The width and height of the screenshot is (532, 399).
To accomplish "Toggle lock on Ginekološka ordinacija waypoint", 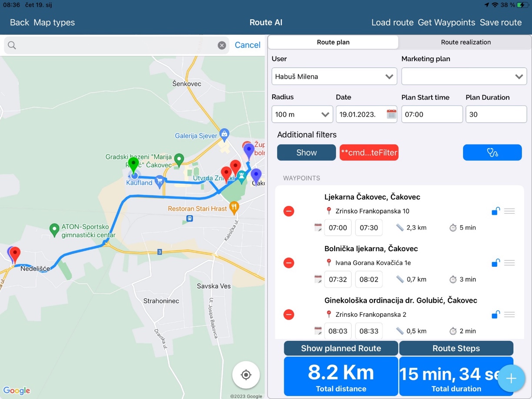I will coord(495,315).
